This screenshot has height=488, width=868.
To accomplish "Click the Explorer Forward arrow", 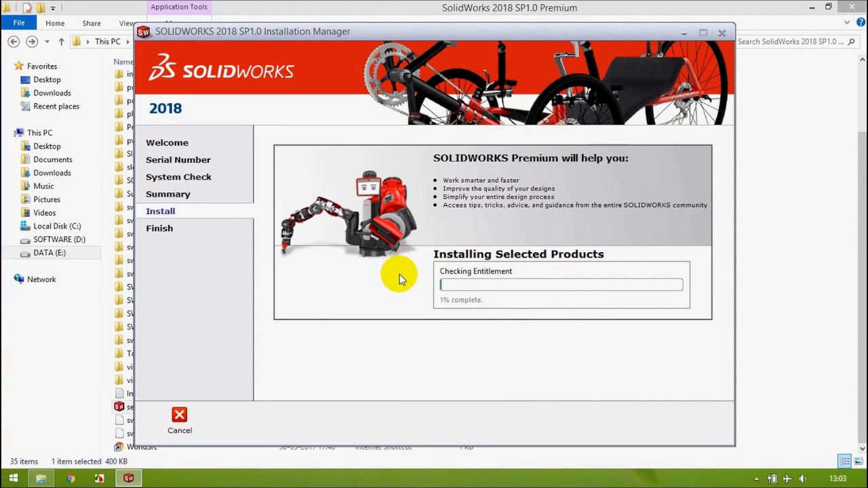I will click(x=31, y=41).
